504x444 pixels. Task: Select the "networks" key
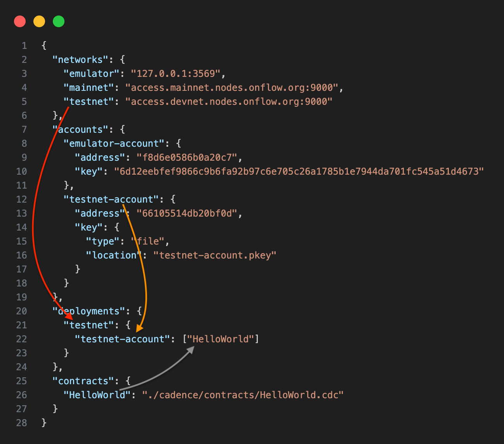80,60
